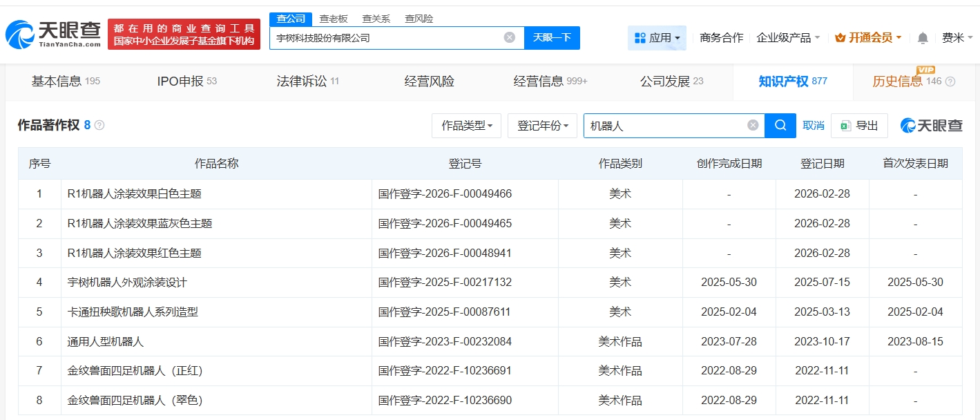Screen dimensions: 980x420
Task: Clear the company search box text
Action: (510, 37)
